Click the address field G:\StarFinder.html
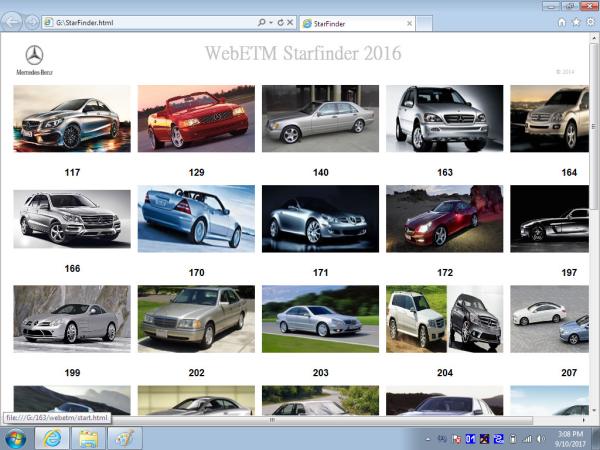 pyautogui.click(x=149, y=23)
